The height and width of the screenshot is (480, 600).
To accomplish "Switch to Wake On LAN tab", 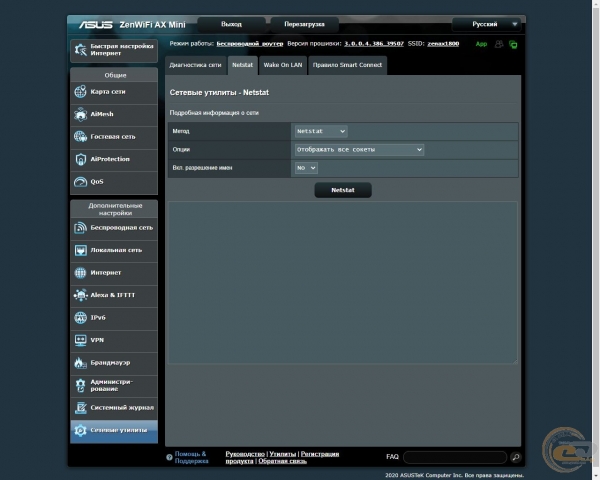I will click(283, 65).
